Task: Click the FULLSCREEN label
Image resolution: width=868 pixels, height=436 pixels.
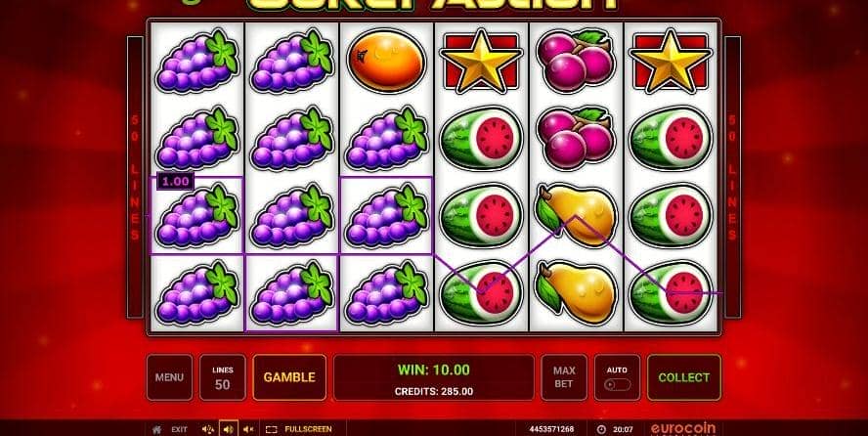Action: tap(308, 429)
